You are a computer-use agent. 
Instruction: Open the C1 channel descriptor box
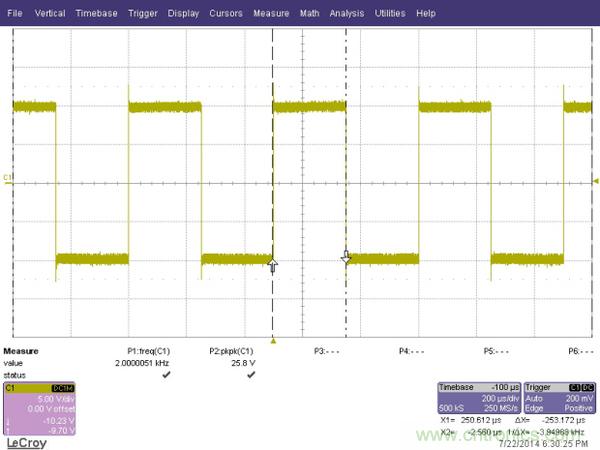pyautogui.click(x=38, y=408)
